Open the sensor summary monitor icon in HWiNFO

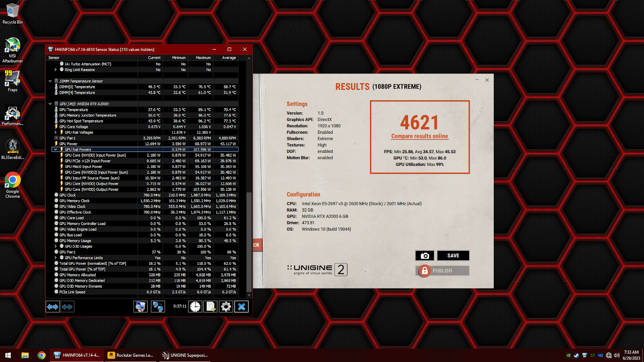tap(140, 307)
